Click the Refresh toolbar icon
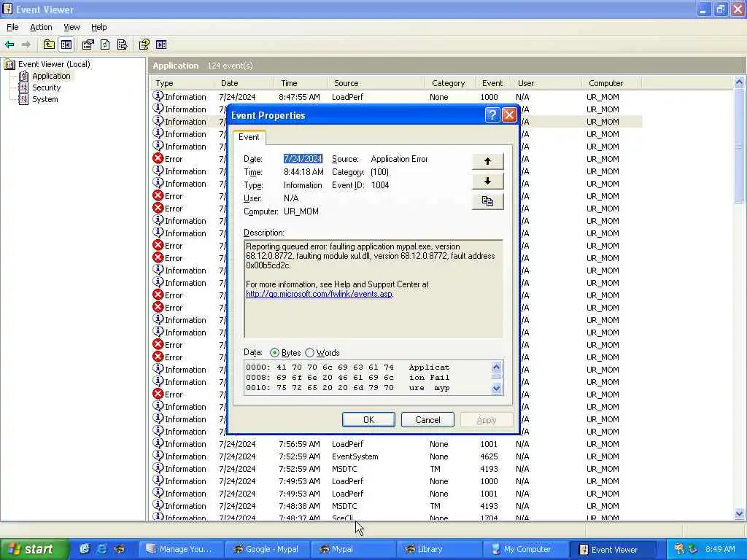The width and height of the screenshot is (747, 560). coord(105,44)
